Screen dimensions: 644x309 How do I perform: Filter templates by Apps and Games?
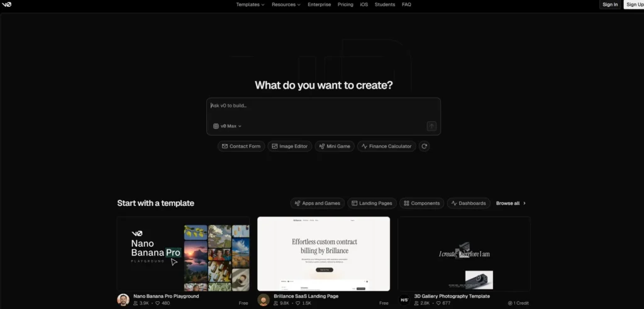point(317,203)
